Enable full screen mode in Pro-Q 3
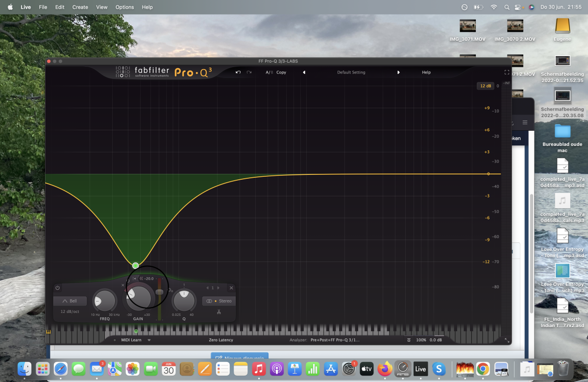This screenshot has width=588, height=382. point(507,72)
